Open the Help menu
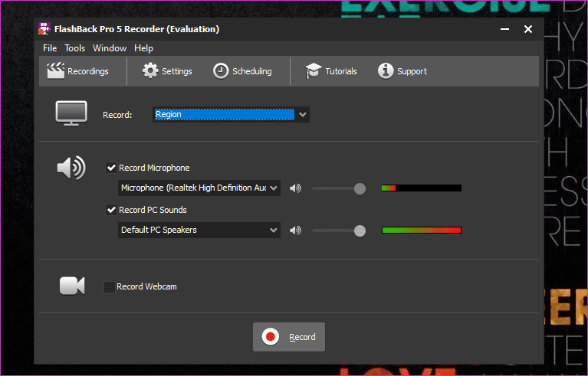Viewport: 588px width, 376px height. [x=143, y=48]
